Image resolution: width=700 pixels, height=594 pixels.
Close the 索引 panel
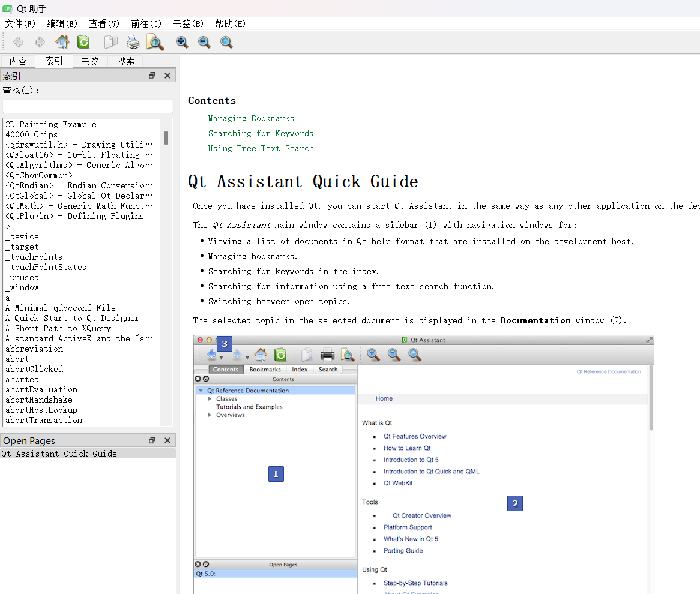(x=167, y=76)
